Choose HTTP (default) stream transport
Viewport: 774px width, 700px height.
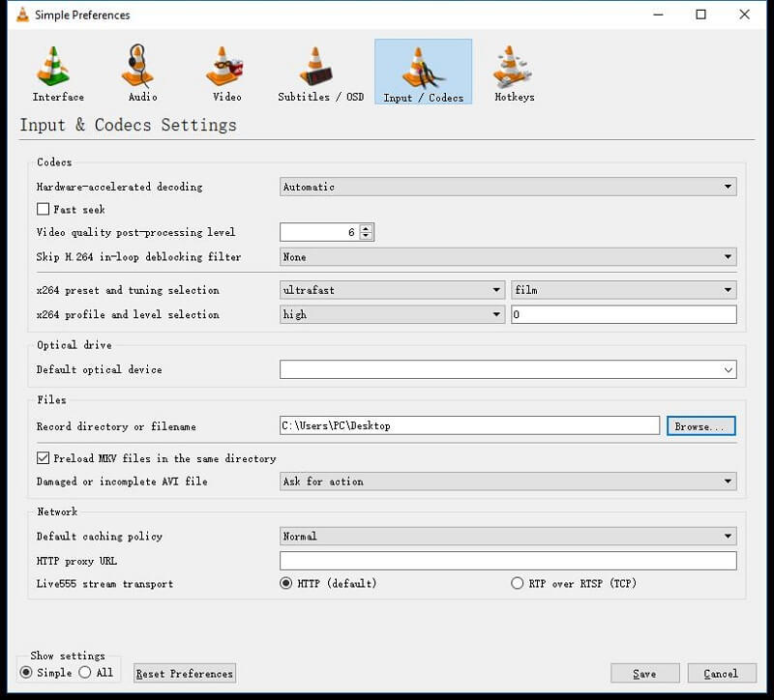[x=285, y=583]
